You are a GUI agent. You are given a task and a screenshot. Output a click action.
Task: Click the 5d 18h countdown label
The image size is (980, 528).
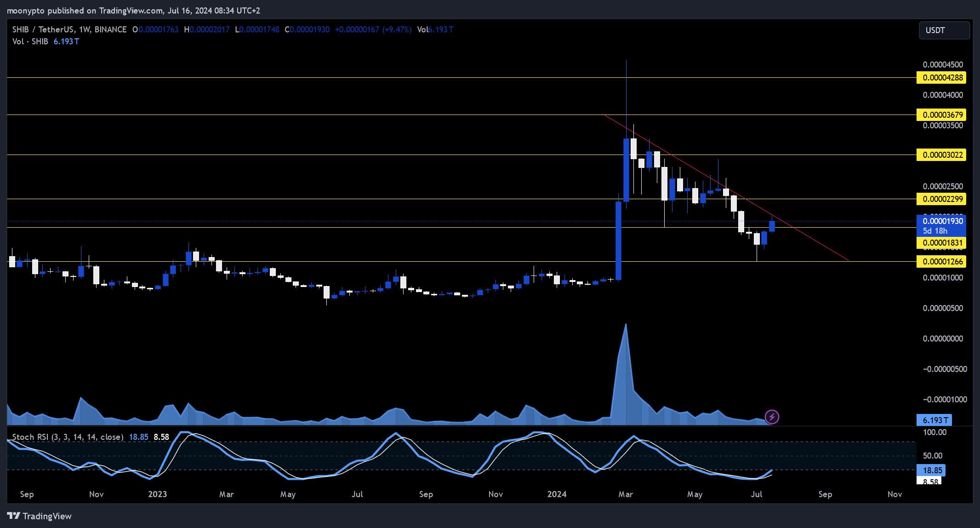click(x=935, y=231)
